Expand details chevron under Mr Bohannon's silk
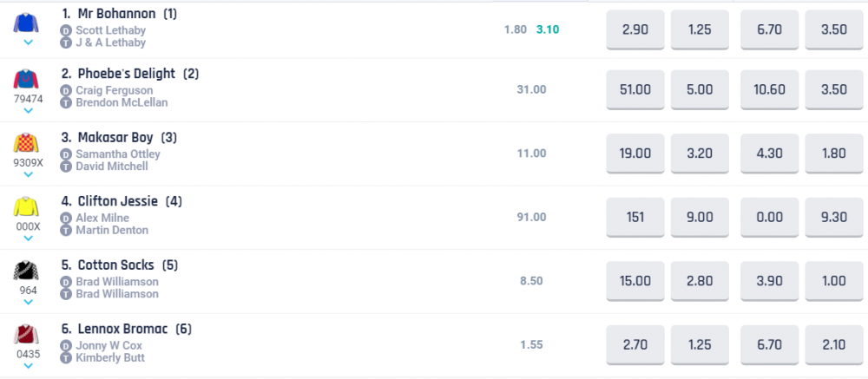The image size is (868, 379). click(28, 42)
